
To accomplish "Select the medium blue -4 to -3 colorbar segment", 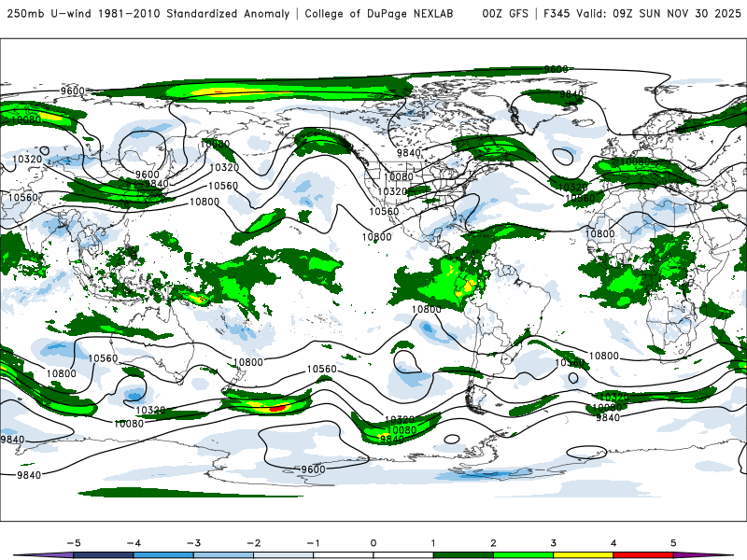I will click(x=163, y=555).
